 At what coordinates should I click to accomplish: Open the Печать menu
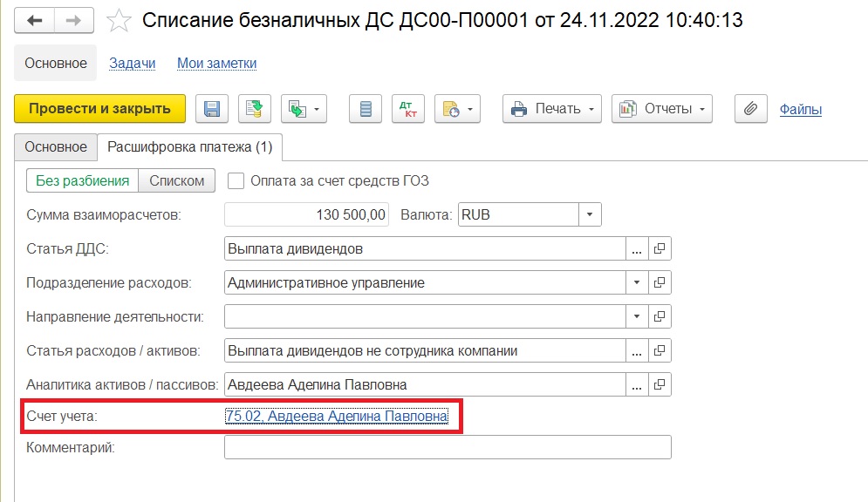point(552,108)
